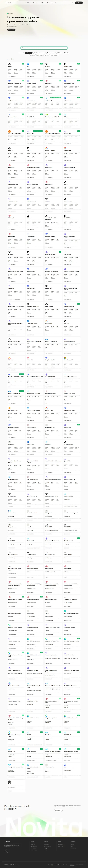Click the "Models (177)" count heading
The width and height of the screenshot is (88, 868).
point(11,59)
